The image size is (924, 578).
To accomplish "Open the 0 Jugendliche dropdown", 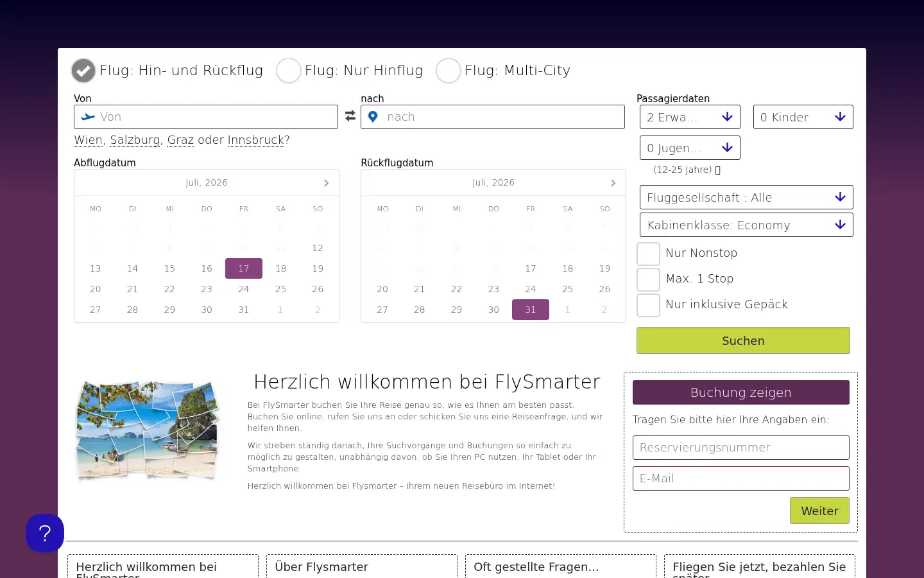I will coord(690,148).
